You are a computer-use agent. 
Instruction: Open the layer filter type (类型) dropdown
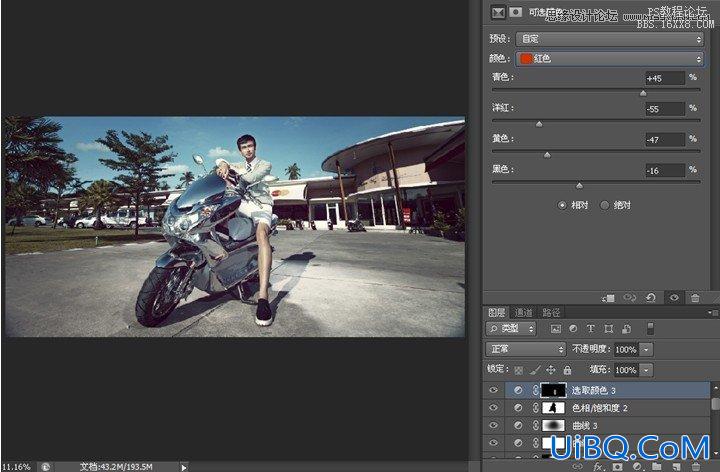click(511, 328)
